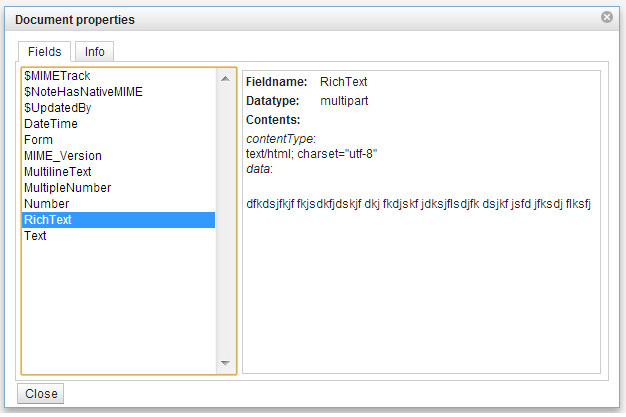Click the field list scrollbar track
626x417 pixels.
[x=225, y=221]
